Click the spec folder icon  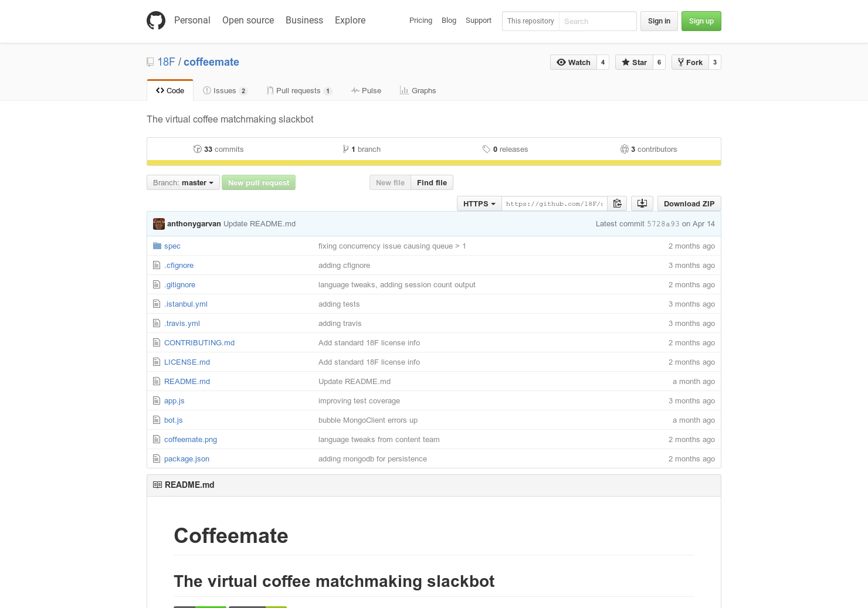pyautogui.click(x=157, y=246)
